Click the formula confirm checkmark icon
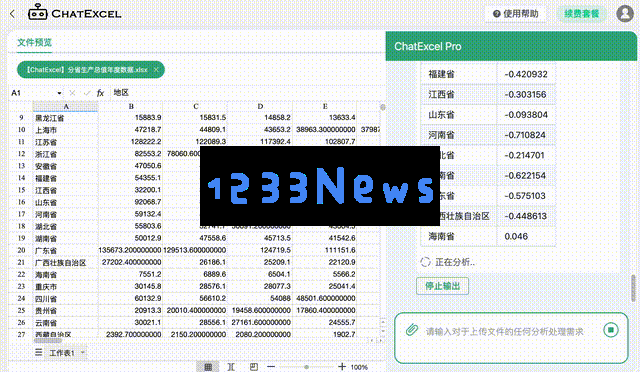 [87, 93]
